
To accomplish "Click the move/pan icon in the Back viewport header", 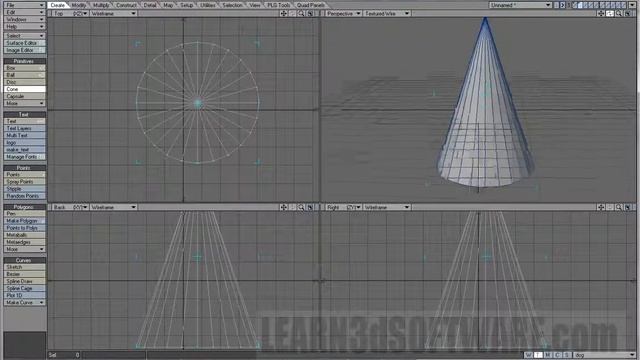I will click(283, 207).
